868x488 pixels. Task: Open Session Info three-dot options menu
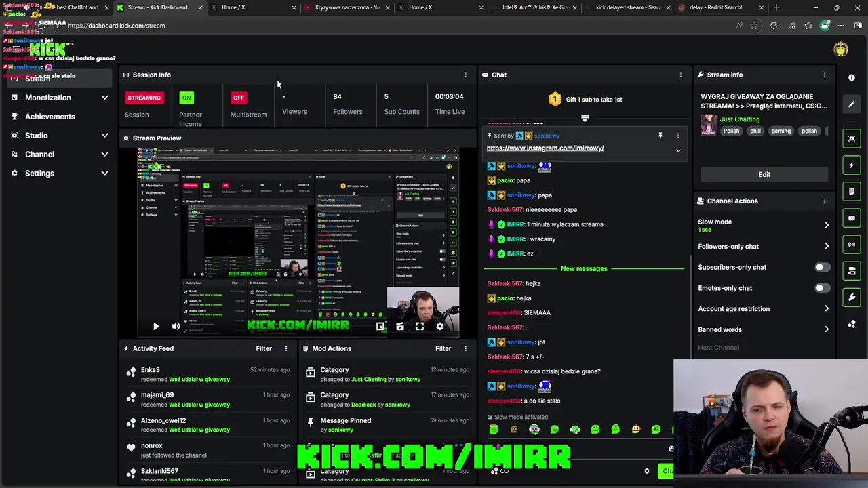465,75
